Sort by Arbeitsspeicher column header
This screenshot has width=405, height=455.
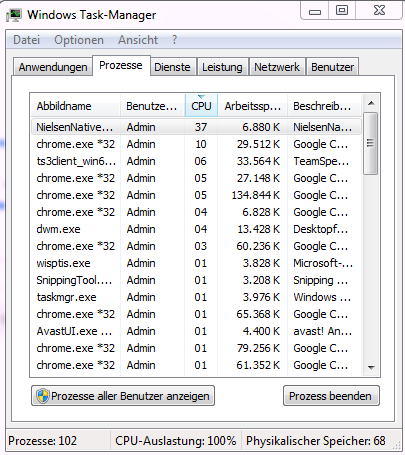pos(252,106)
